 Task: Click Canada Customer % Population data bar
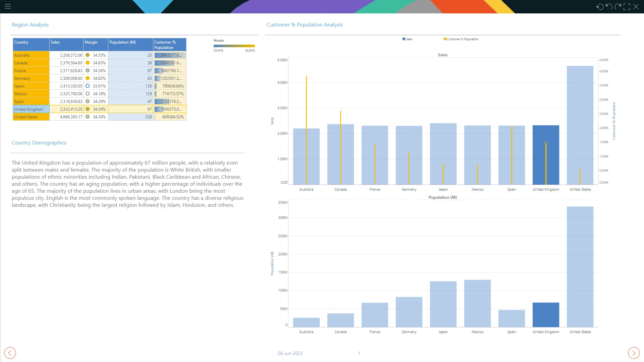click(164, 63)
